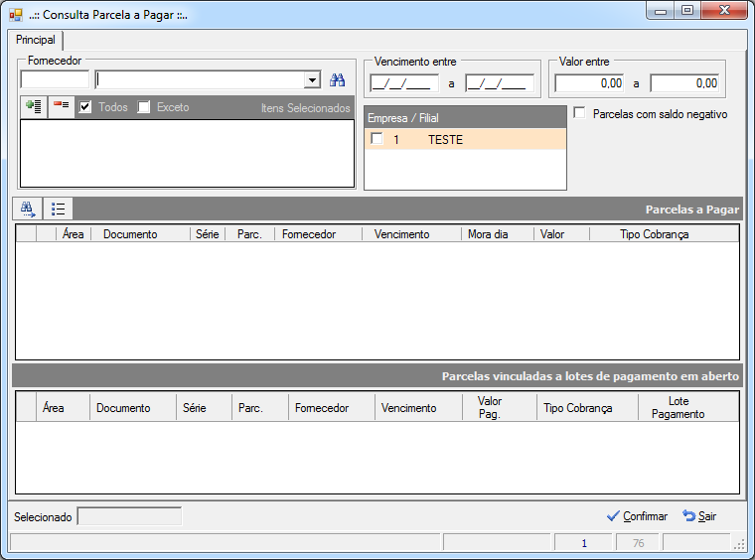Select the Principal tab
The height and width of the screenshot is (560, 755).
[35, 40]
